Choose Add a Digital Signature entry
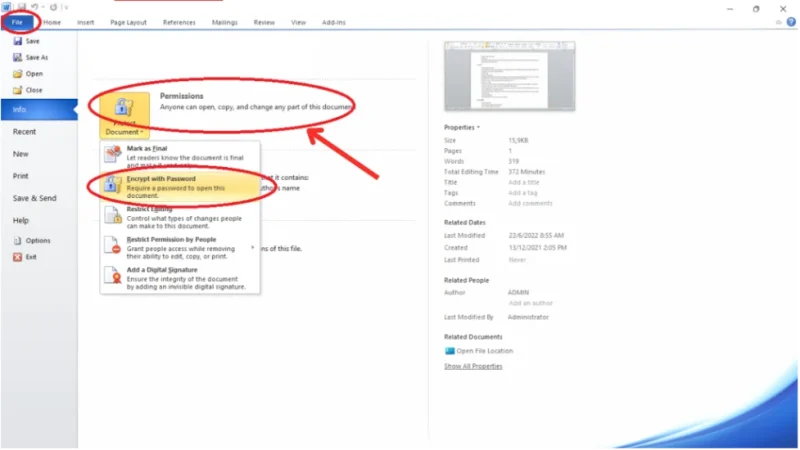Viewport: 800px width, 450px height. click(x=180, y=278)
